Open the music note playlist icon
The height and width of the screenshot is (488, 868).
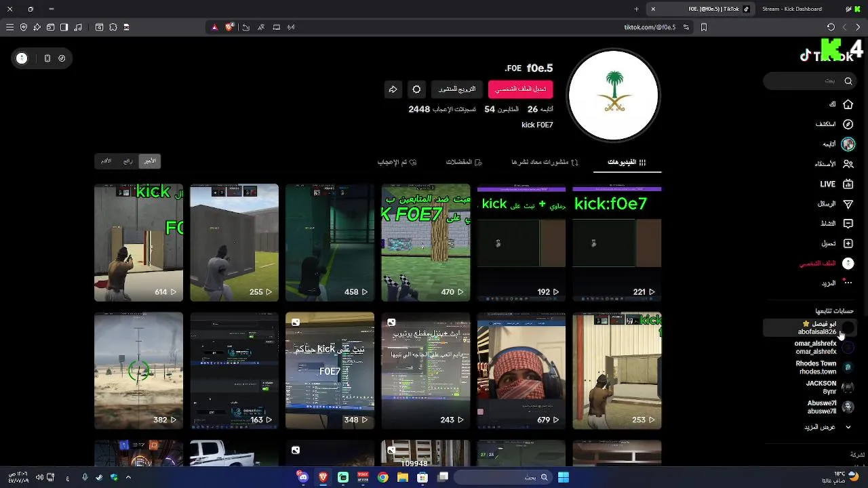(x=77, y=27)
